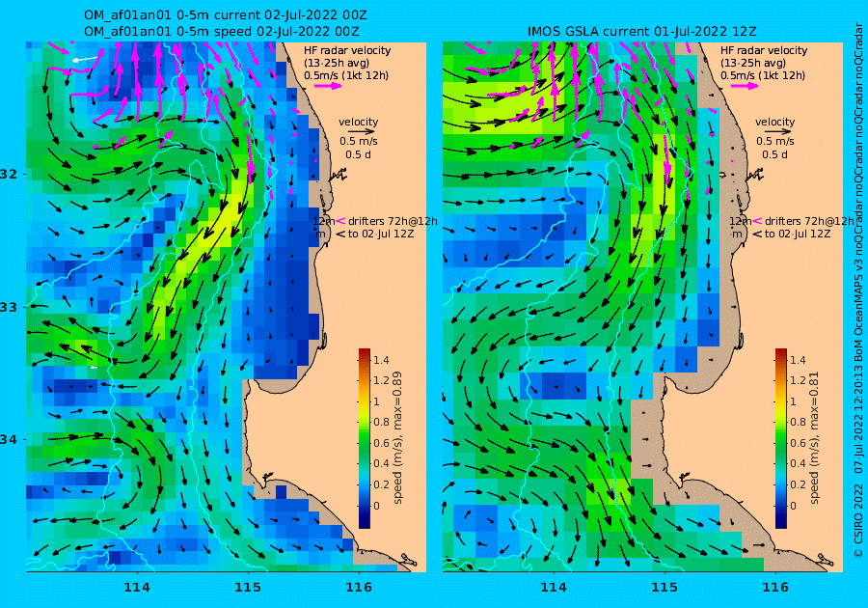
Task: Click longitude label '115' under the right map
Action: pos(665,588)
